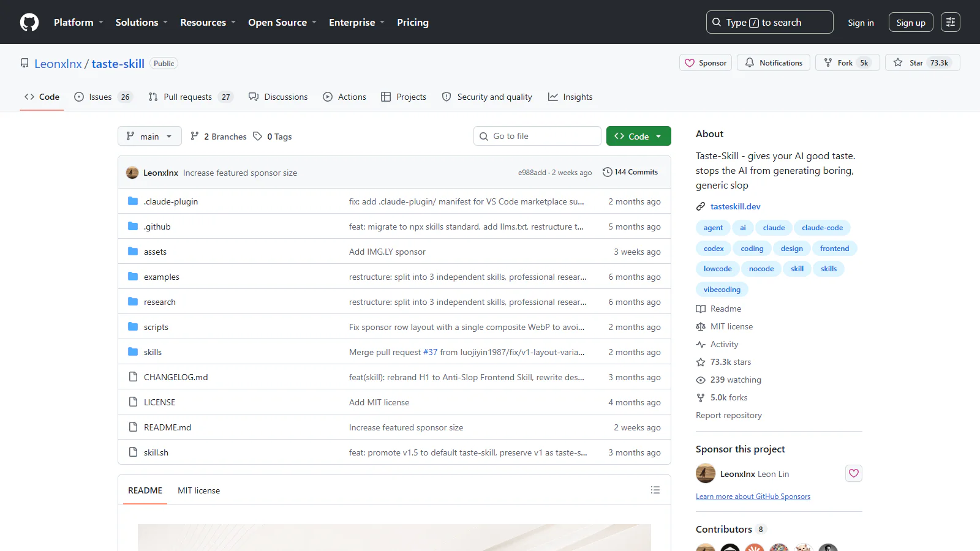Click the skills folder icon
The image size is (980, 551).
click(133, 351)
